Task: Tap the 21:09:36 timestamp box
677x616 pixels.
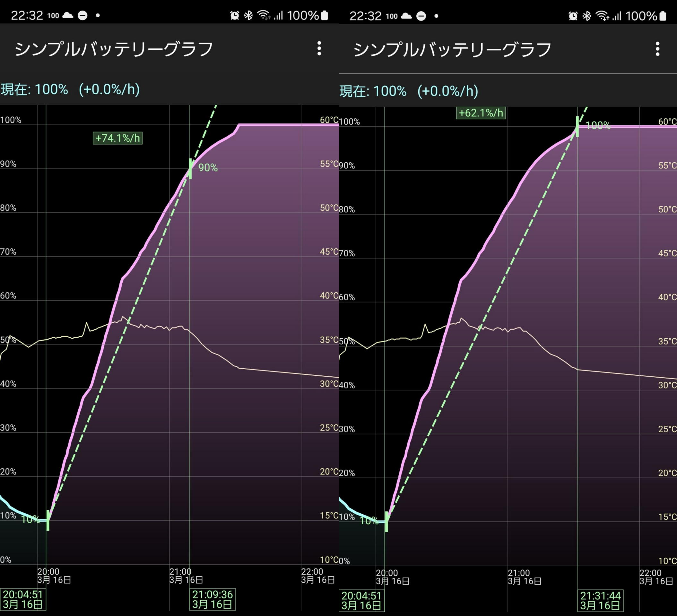Action: coord(212,599)
